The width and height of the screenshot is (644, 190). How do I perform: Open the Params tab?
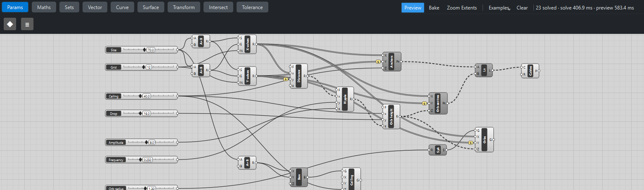click(x=14, y=7)
